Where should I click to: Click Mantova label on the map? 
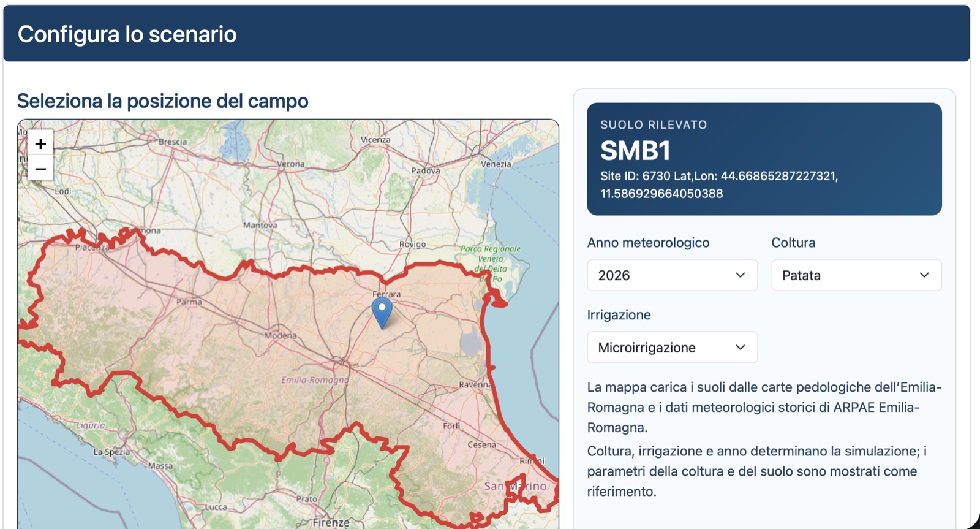coord(260,225)
